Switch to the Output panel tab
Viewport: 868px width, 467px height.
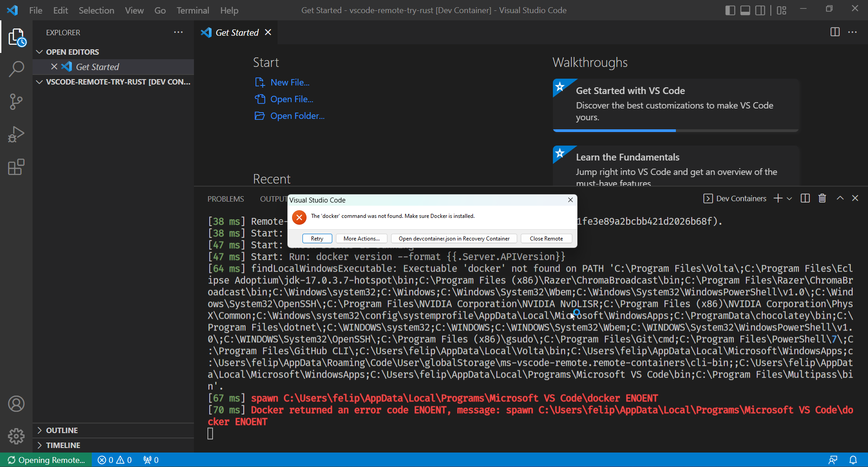273,199
